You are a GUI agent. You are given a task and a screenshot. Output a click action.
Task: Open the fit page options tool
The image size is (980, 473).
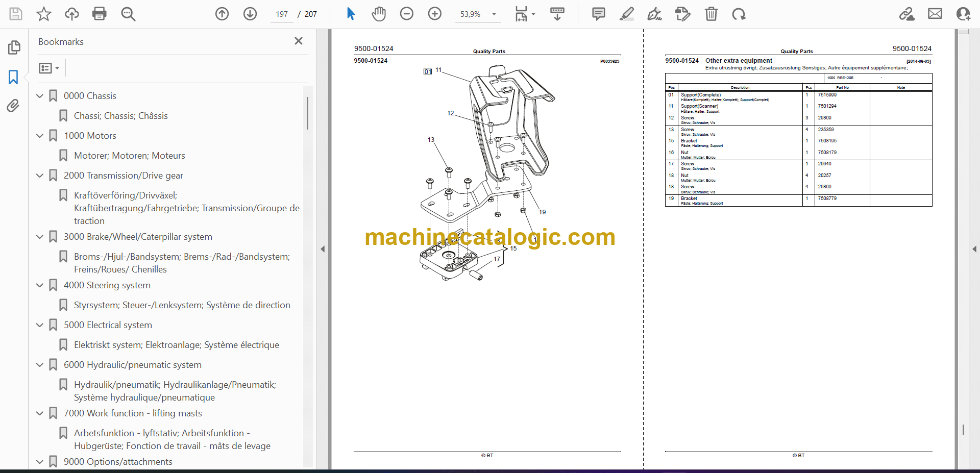[521, 14]
